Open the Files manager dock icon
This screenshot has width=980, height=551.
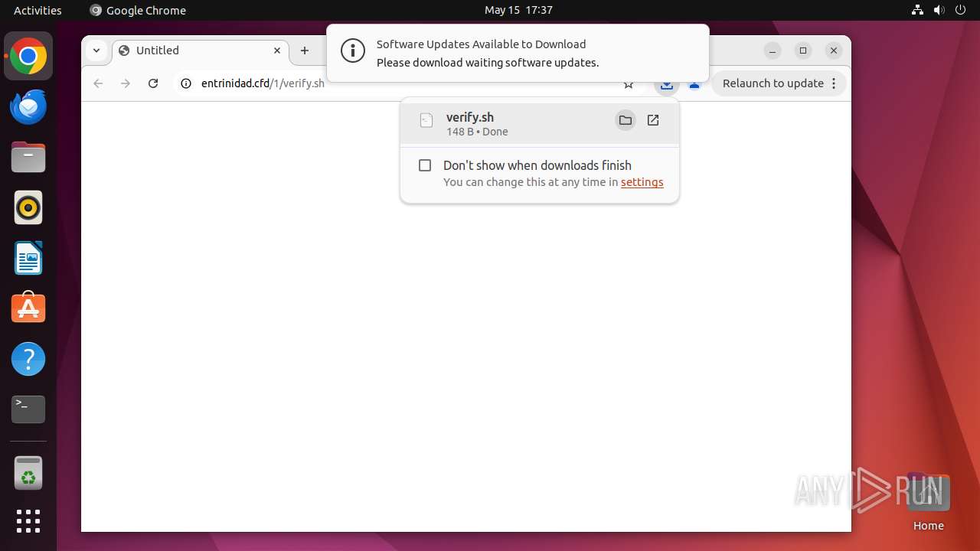pos(28,158)
